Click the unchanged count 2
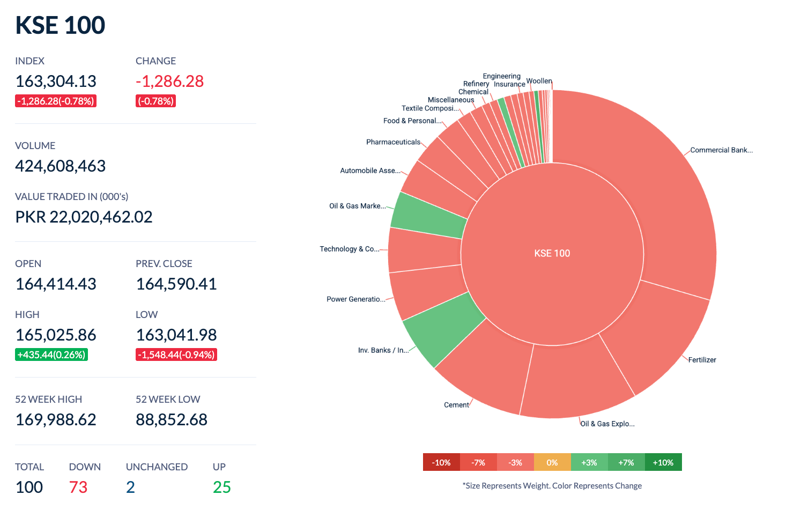786x532 pixels. coord(130,487)
